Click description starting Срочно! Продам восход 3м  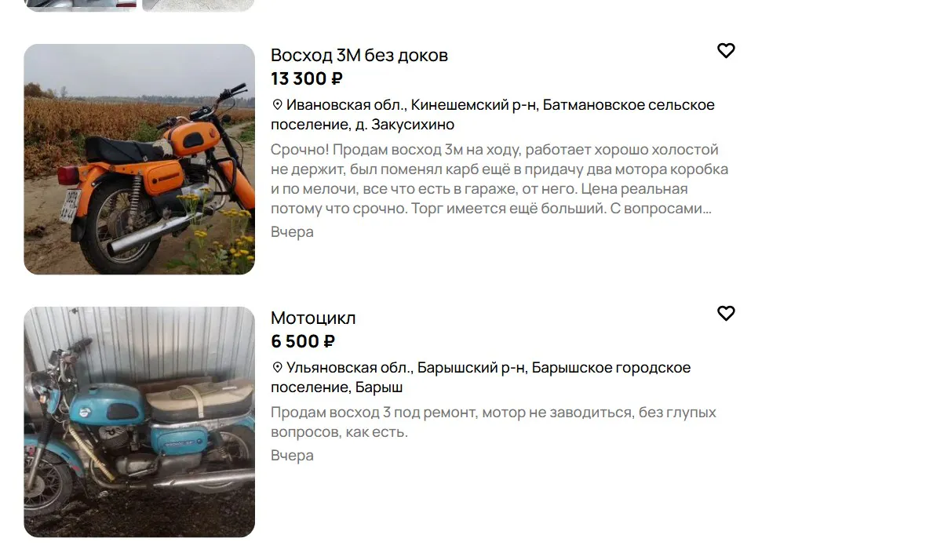[x=500, y=180]
